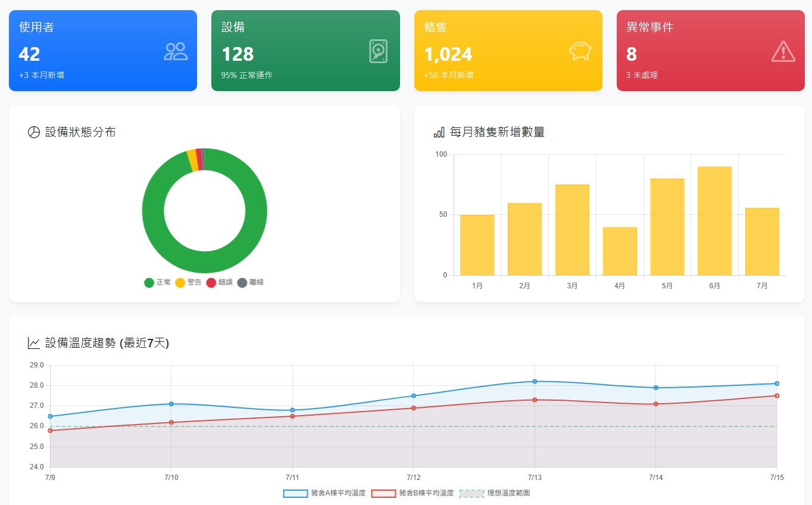Toggle the 錯誤 legend item
The height and width of the screenshot is (505, 812).
coord(219,282)
